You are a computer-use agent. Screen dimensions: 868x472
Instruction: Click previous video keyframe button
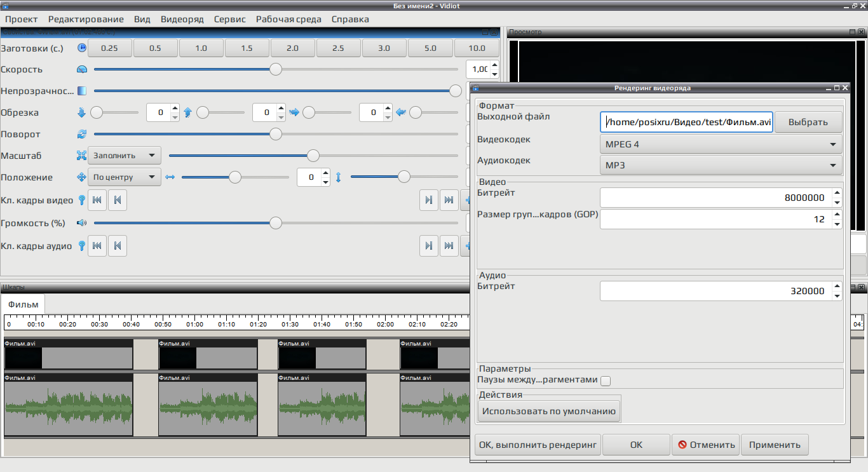click(118, 200)
